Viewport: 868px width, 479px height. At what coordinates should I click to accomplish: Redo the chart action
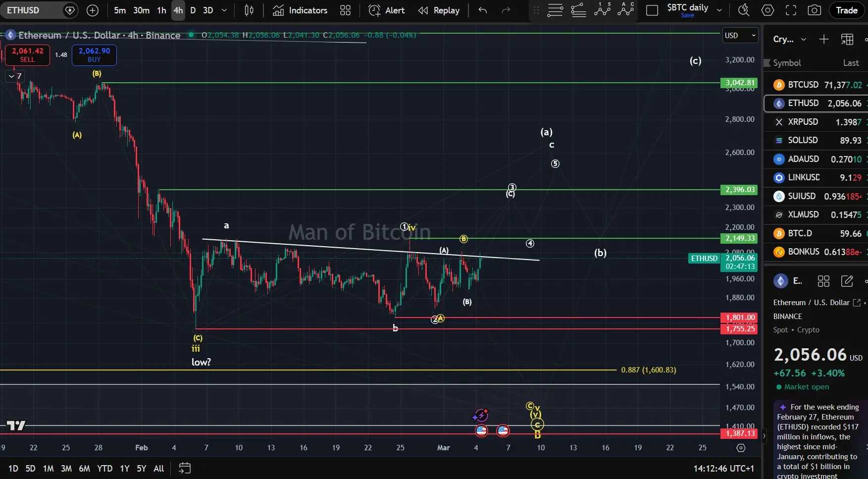[506, 10]
